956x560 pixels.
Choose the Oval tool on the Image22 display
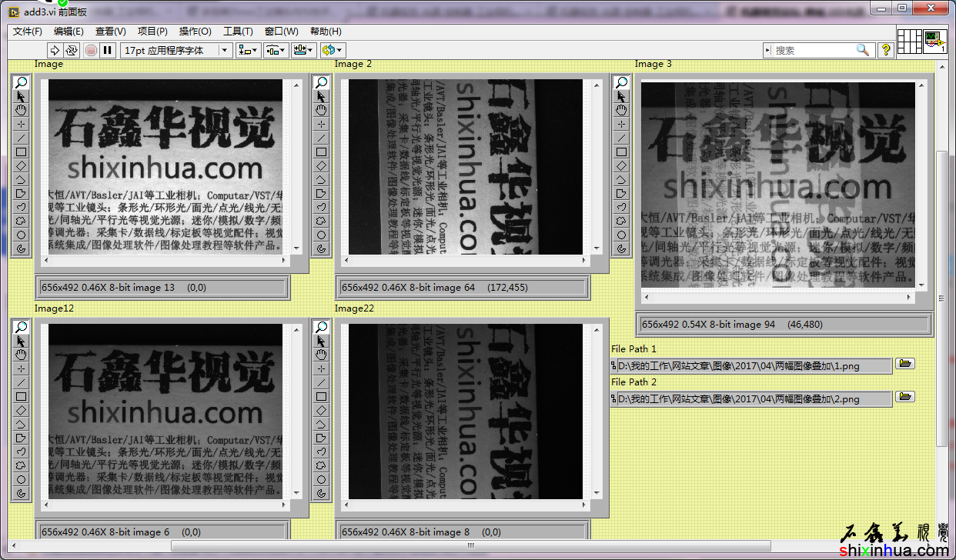click(322, 479)
